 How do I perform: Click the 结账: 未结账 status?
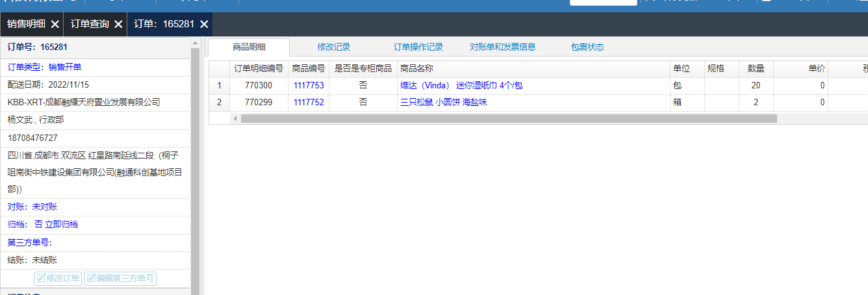pyautogui.click(x=32, y=260)
